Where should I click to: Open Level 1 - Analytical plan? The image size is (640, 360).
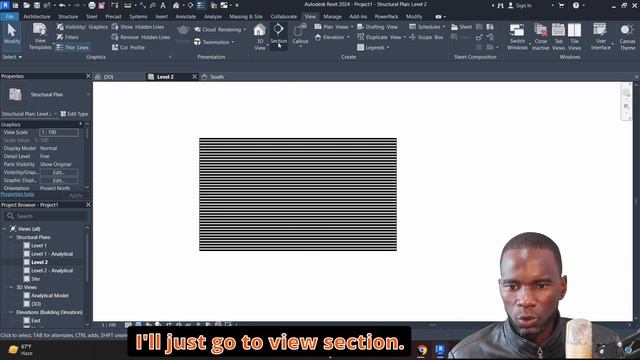[52, 254]
